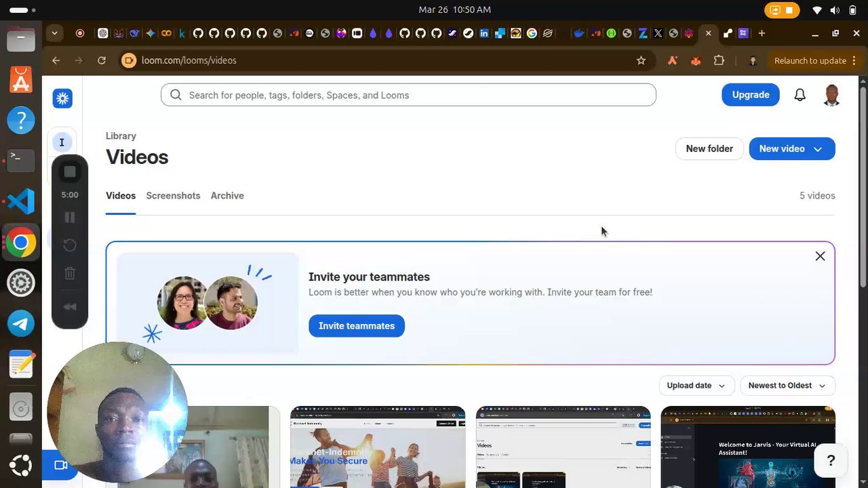This screenshot has width=868, height=488.
Task: Click the Upgrade button
Action: 751,95
